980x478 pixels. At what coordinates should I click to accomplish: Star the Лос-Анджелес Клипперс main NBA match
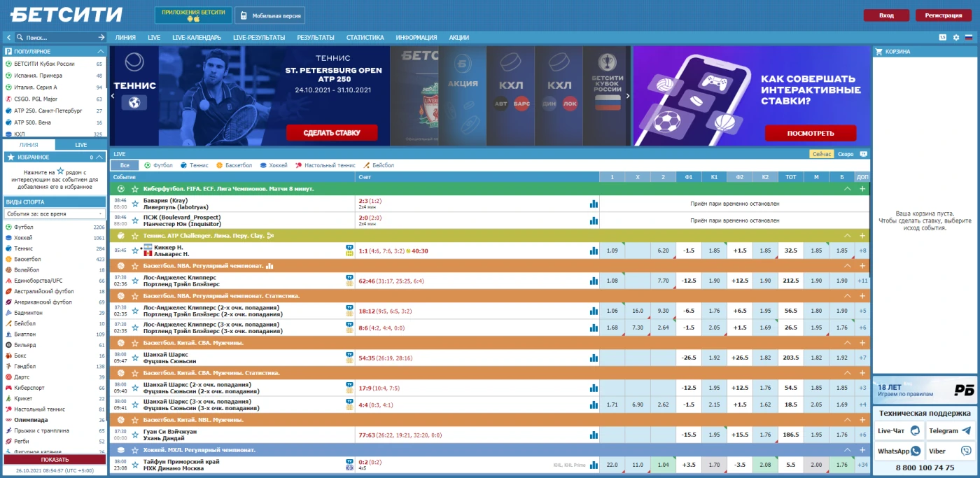pyautogui.click(x=135, y=281)
